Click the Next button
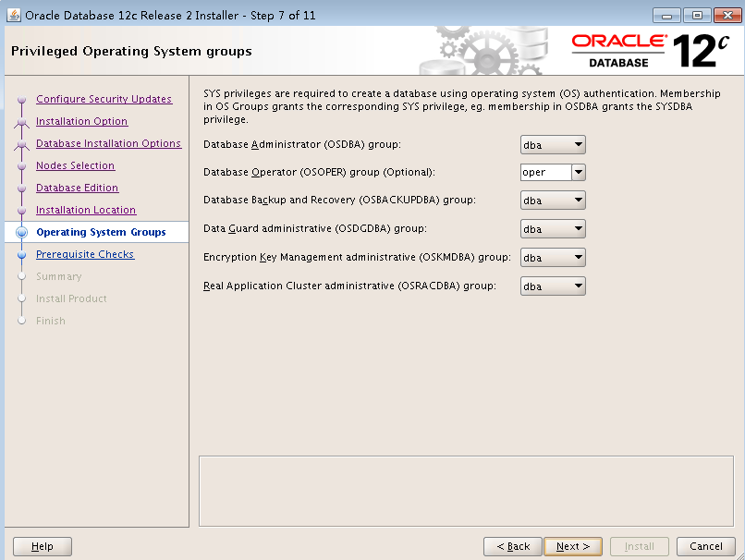 tap(573, 546)
